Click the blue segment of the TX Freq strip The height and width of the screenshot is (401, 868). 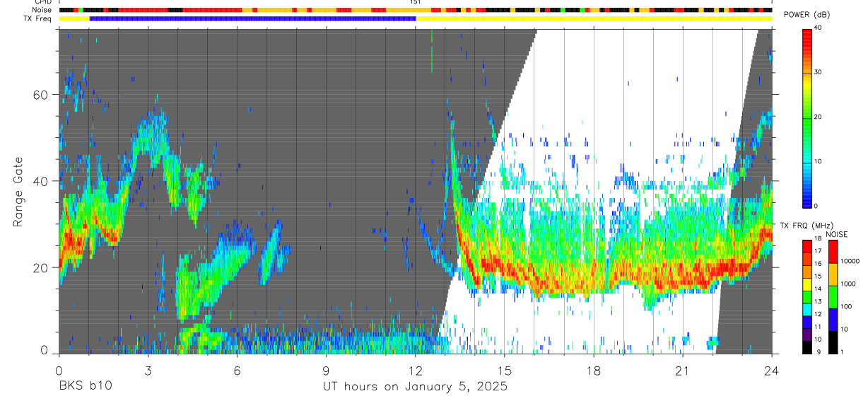[253, 18]
